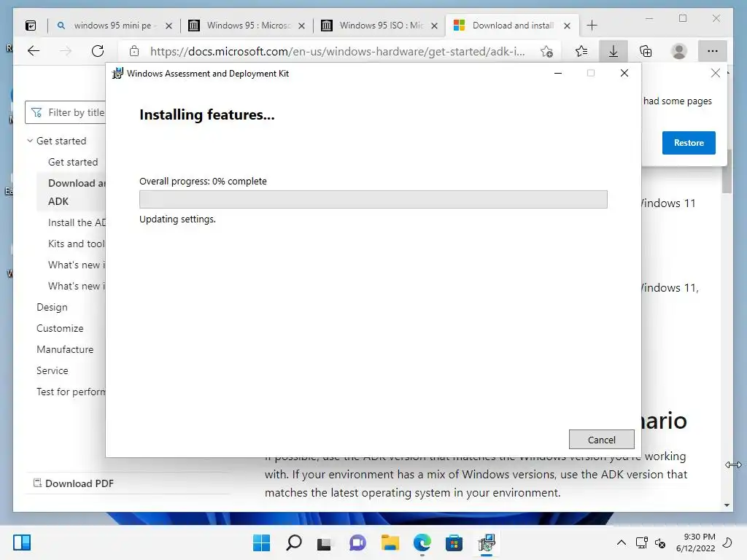Open the Windows Start button
Screen dimensions: 747x560
tap(261, 542)
